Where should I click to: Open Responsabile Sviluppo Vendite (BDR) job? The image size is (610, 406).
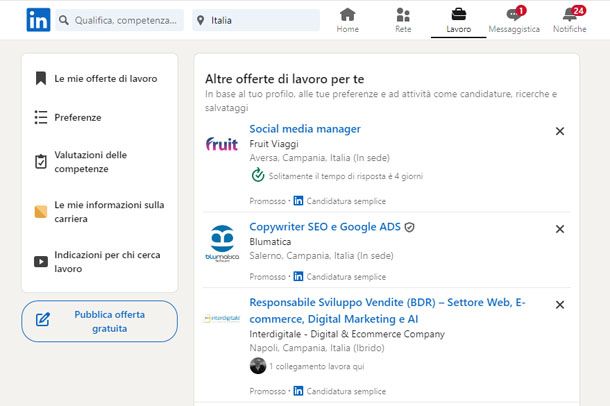coord(387,310)
